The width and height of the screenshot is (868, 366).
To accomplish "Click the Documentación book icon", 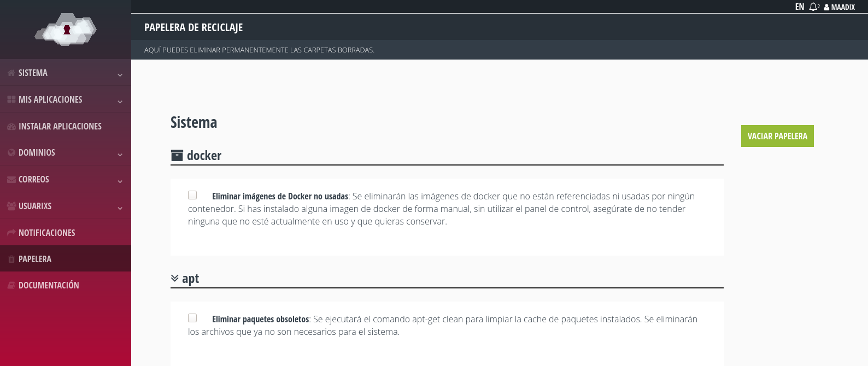I will tap(11, 285).
